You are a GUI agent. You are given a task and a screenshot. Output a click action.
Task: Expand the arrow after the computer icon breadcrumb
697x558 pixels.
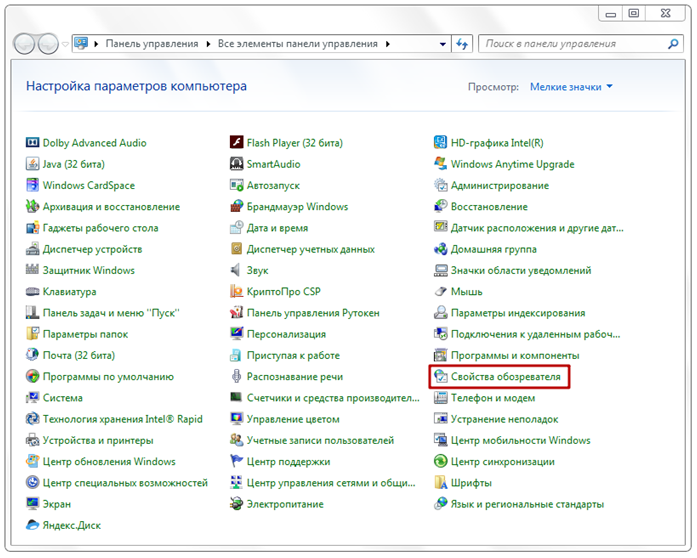[96, 44]
